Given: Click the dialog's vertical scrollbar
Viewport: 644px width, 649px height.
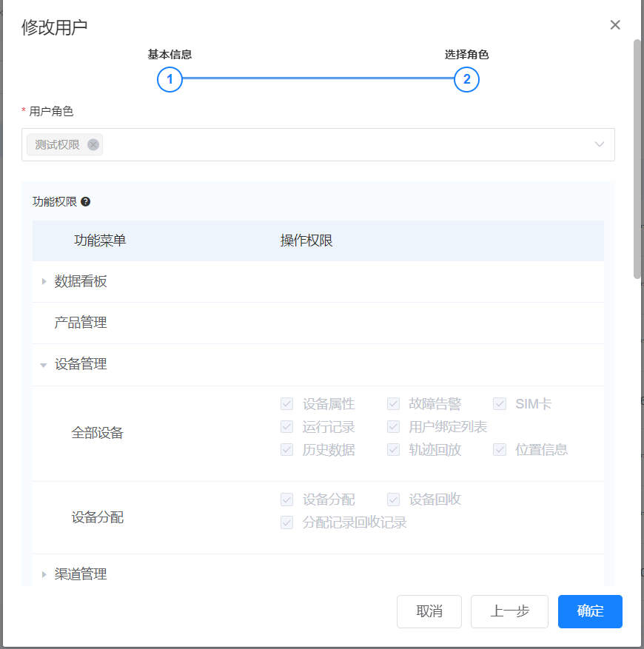Looking at the screenshot, I should coord(637,159).
